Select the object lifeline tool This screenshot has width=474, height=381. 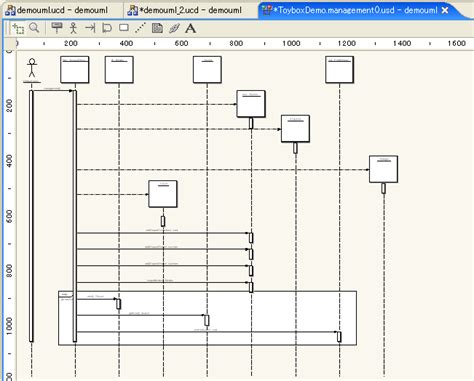click(x=57, y=28)
